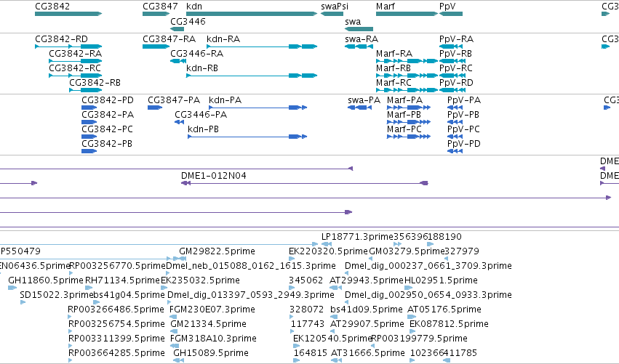This screenshot has height=364, width=619.
Task: Click the PpV-PC protein label
Action: pyautogui.click(x=464, y=129)
